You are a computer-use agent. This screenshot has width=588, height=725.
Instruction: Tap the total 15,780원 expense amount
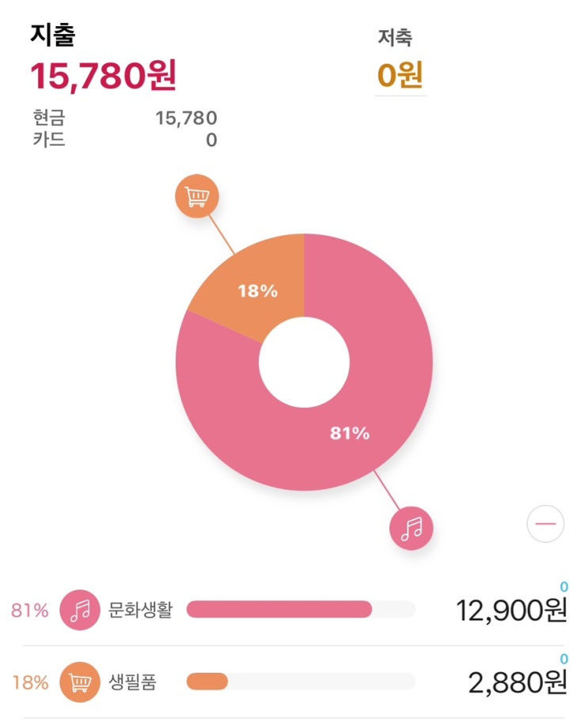(103, 76)
